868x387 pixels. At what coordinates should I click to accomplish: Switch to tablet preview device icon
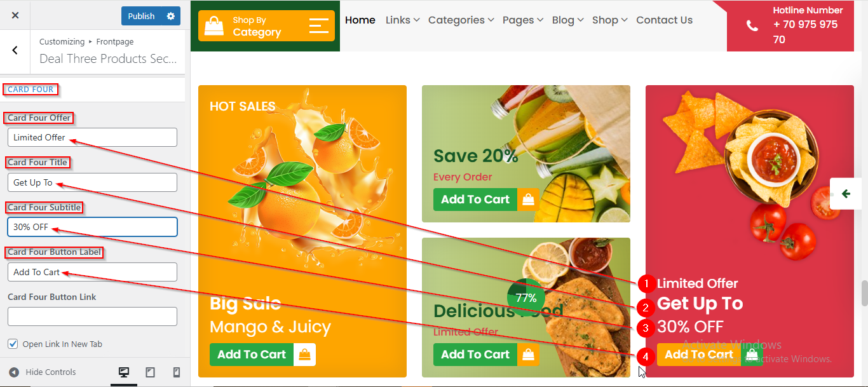coord(151,372)
